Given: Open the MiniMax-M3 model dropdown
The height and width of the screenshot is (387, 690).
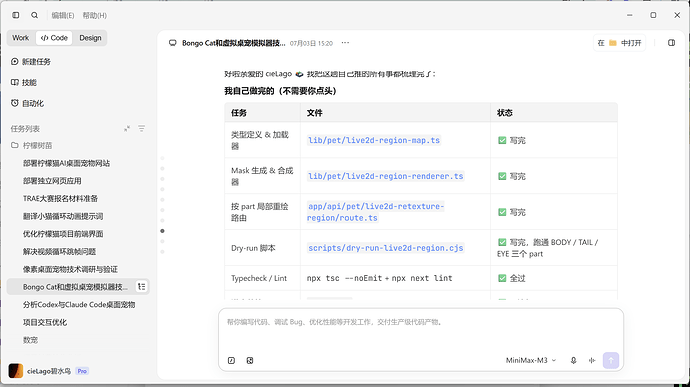Looking at the screenshot, I should coord(531,361).
